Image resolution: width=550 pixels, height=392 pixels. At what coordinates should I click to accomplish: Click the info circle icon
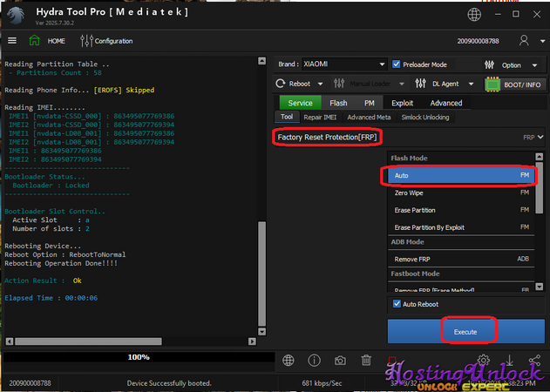click(x=315, y=361)
